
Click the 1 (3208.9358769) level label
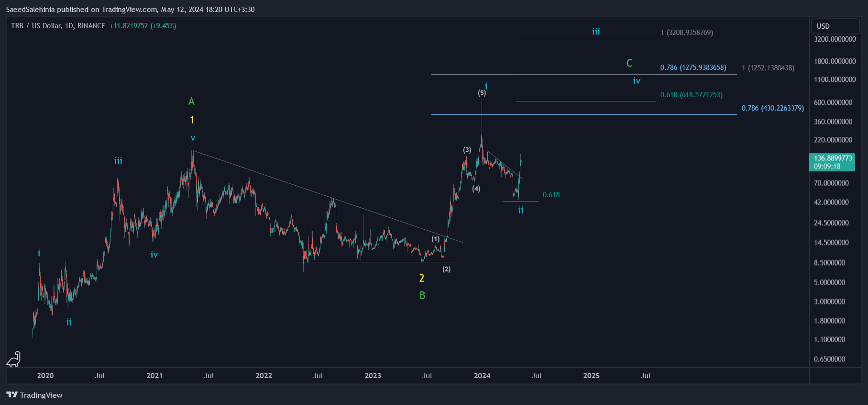[687, 33]
